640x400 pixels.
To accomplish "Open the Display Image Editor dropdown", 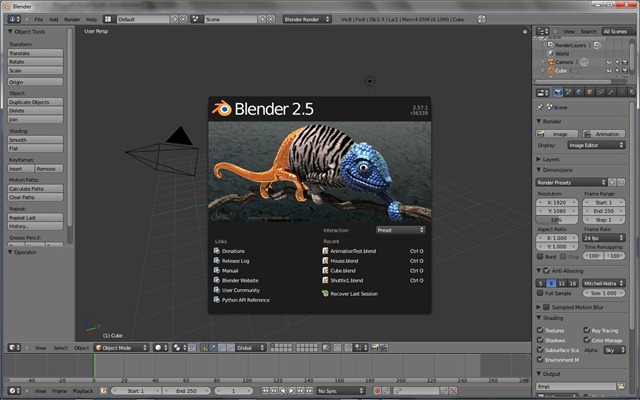I will tap(596, 145).
